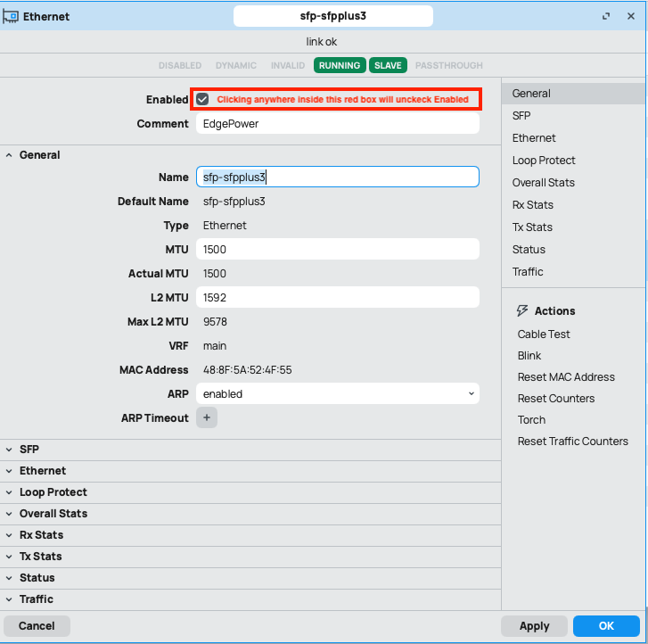
Task: Close the Ethernet dialog with X
Action: [631, 16]
